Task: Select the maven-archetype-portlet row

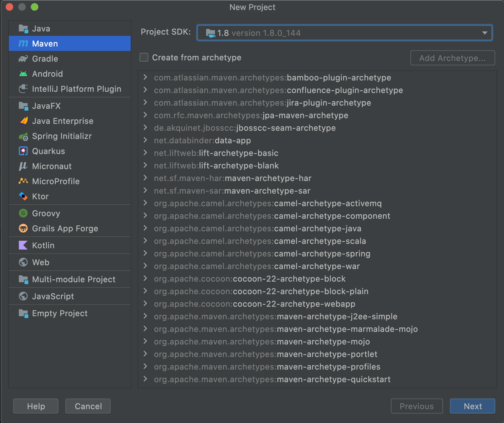Action: [x=317, y=354]
